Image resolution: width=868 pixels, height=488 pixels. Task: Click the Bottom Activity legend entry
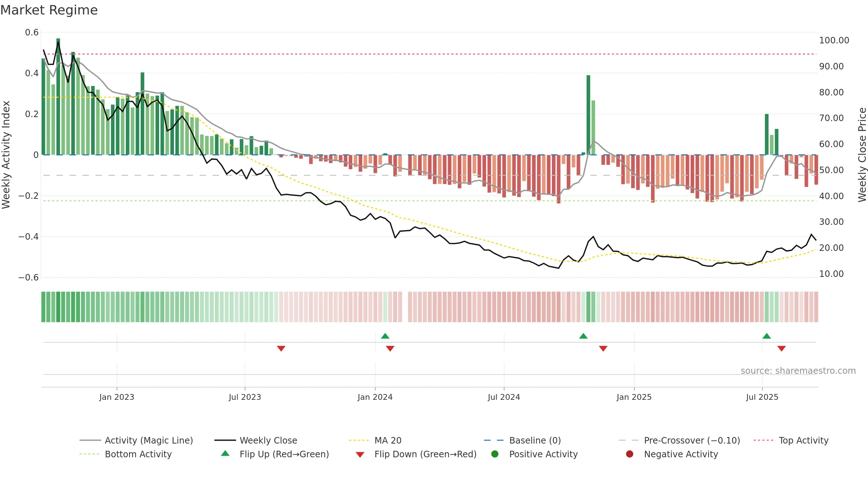click(125, 454)
